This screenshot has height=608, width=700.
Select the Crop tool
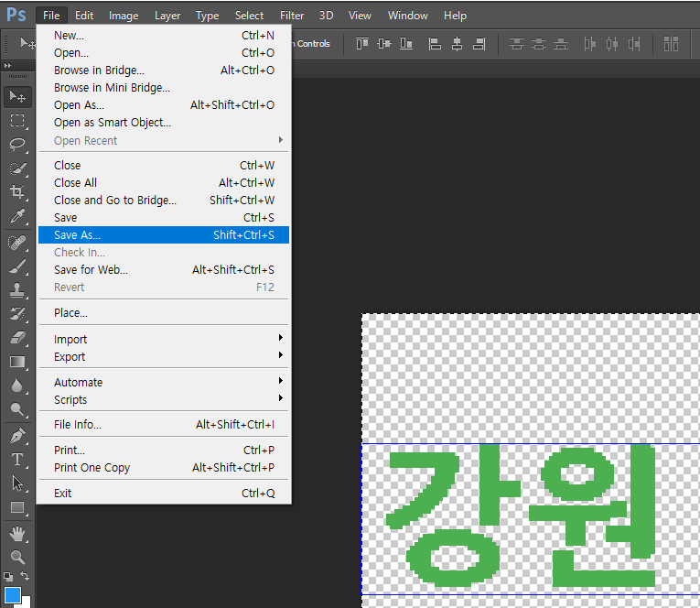click(x=17, y=192)
